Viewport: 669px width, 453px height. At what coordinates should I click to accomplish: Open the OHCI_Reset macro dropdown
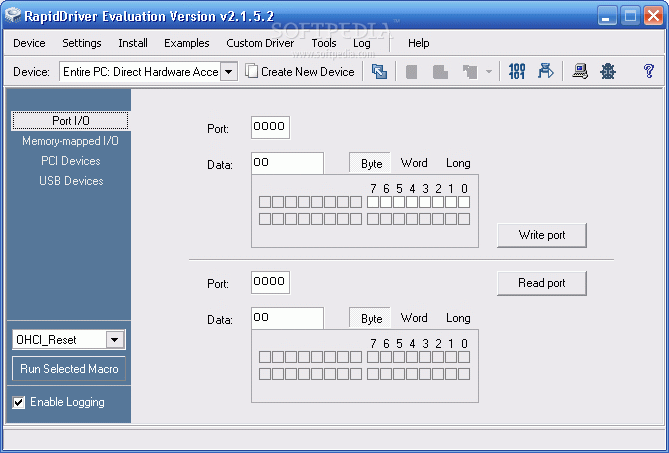pyautogui.click(x=114, y=340)
